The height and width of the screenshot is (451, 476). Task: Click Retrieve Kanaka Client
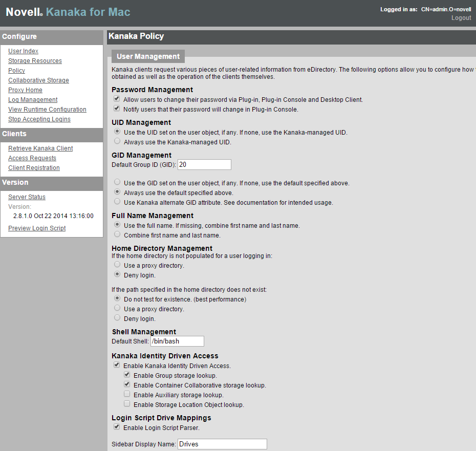(x=40, y=148)
